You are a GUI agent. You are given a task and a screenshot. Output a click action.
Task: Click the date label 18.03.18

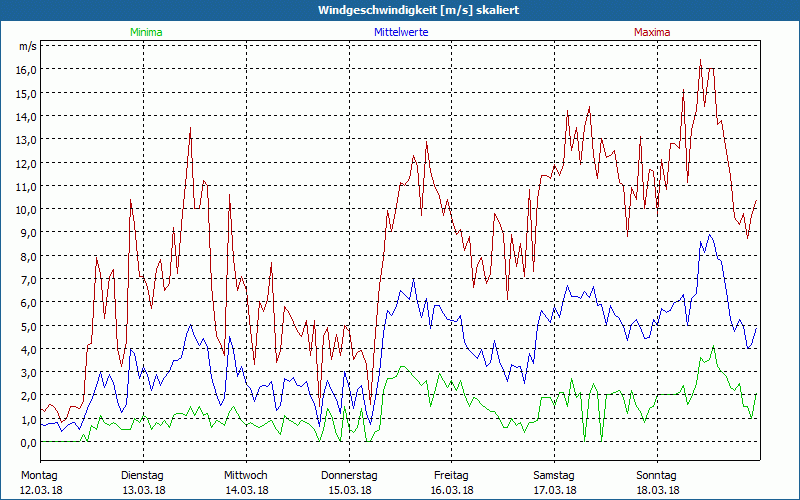657,490
